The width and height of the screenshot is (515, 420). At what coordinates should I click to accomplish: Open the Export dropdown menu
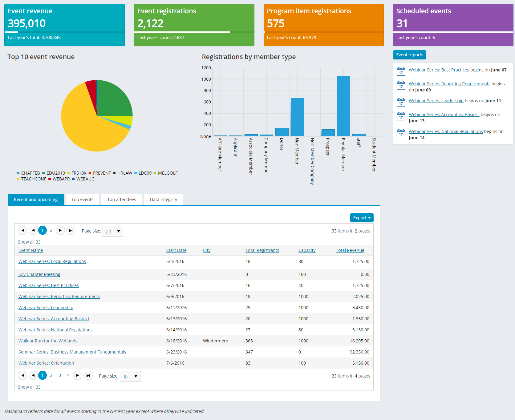click(362, 218)
